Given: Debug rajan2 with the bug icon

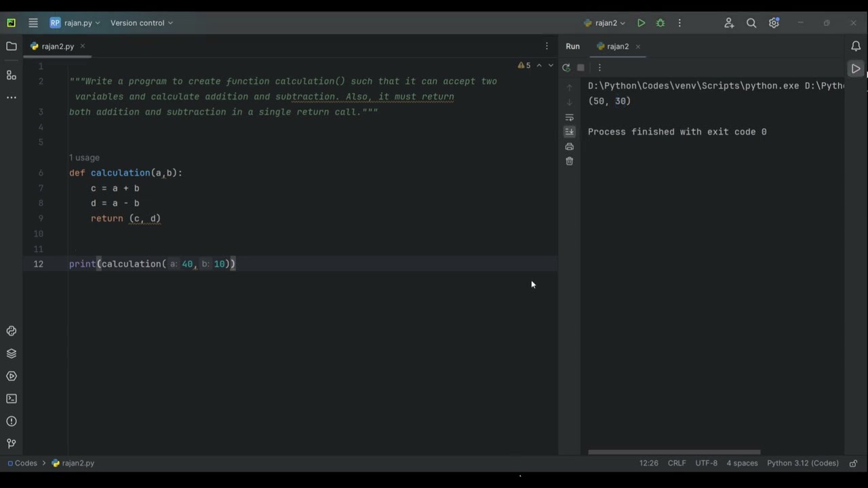Looking at the screenshot, I should coord(660,23).
